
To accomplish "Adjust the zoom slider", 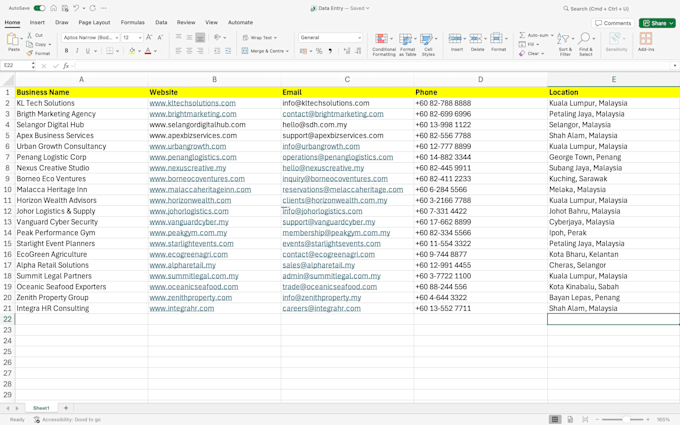I will click(x=626, y=419).
